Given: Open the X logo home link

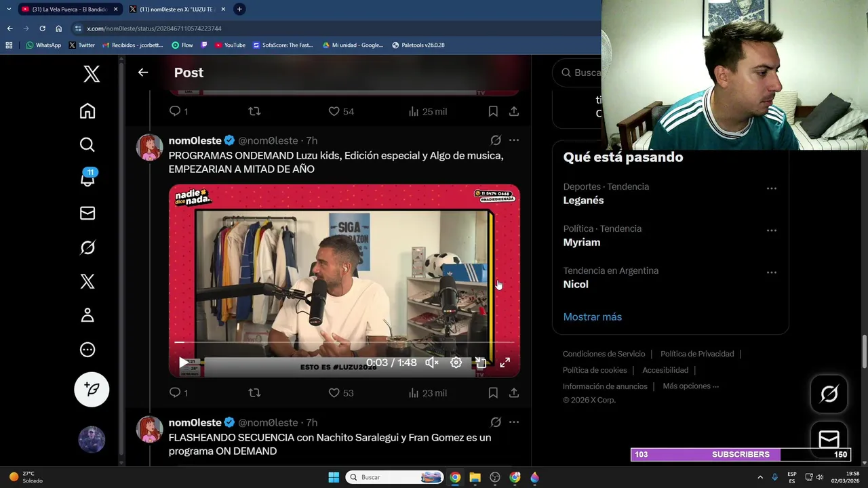Looking at the screenshot, I should 92,74.
